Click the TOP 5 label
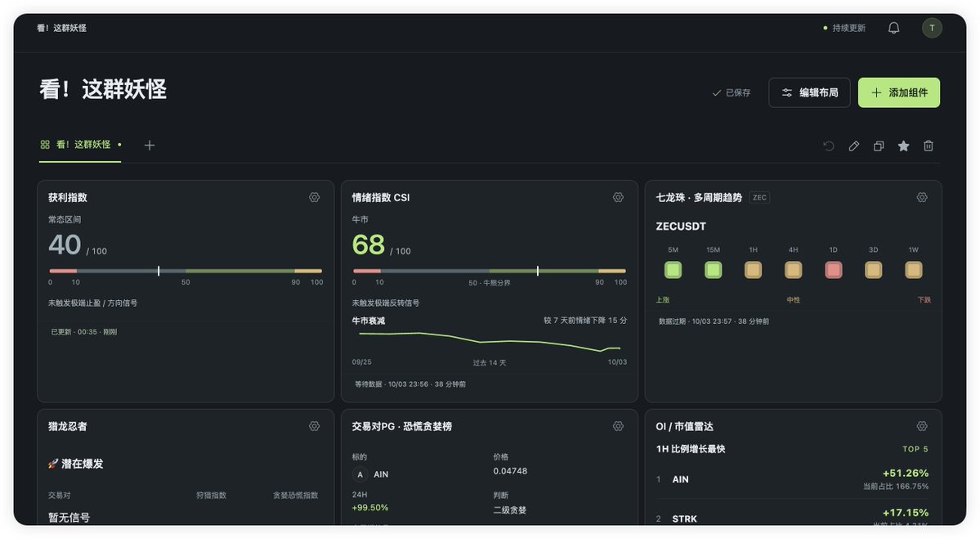 point(915,449)
